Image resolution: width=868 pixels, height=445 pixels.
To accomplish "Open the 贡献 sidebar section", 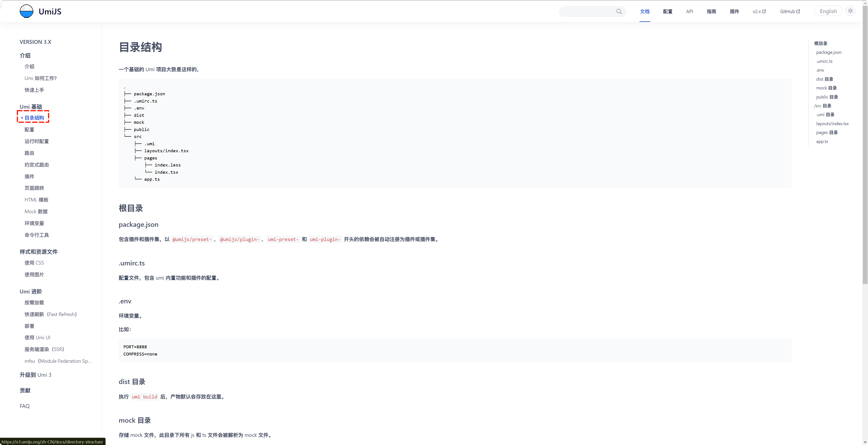I will click(25, 391).
